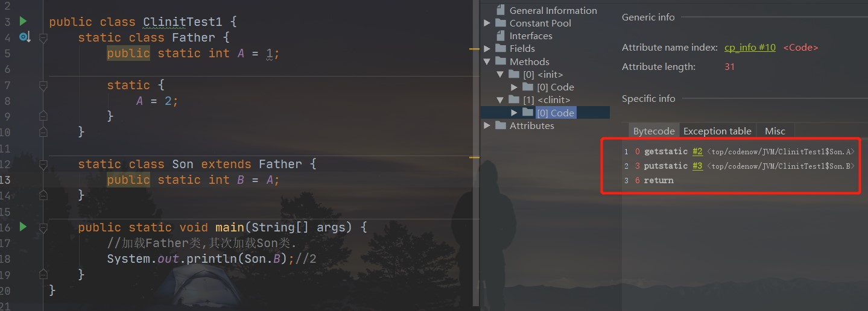
Task: Click the override marker icon beside Father class
Action: [x=24, y=37]
